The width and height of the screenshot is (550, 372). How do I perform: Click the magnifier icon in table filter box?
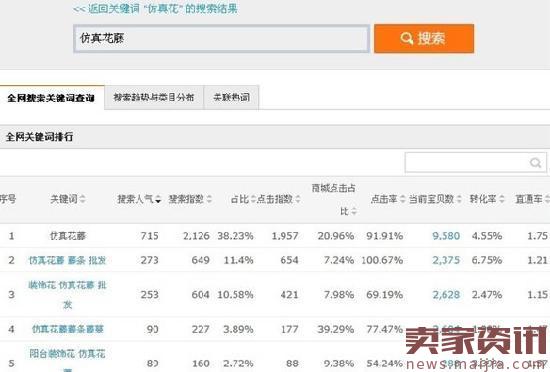coord(535,163)
